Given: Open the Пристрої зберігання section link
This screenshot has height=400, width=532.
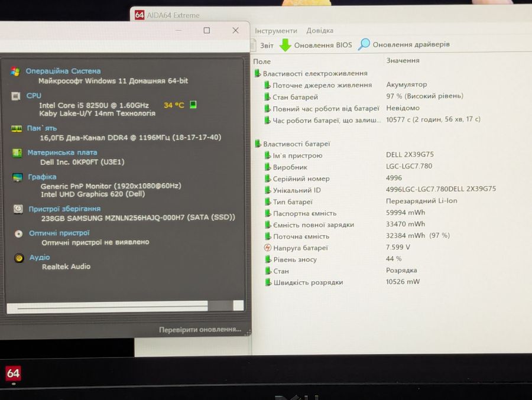Looking at the screenshot, I should point(64,209).
